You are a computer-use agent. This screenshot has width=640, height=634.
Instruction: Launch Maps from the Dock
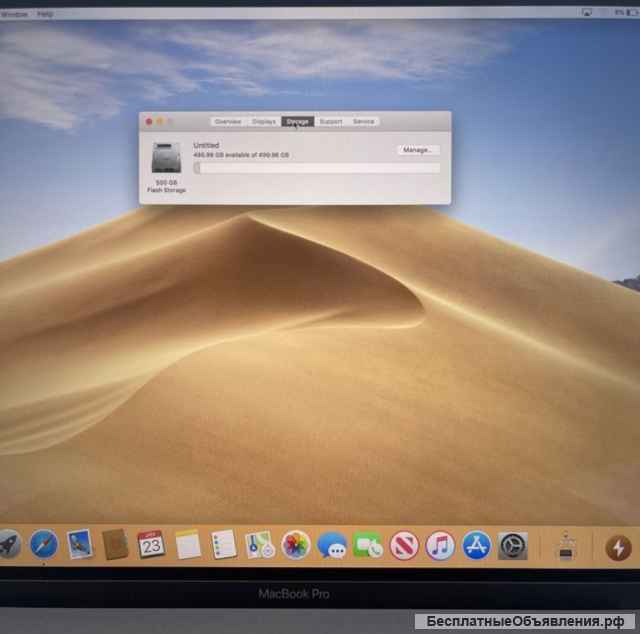click(x=260, y=545)
